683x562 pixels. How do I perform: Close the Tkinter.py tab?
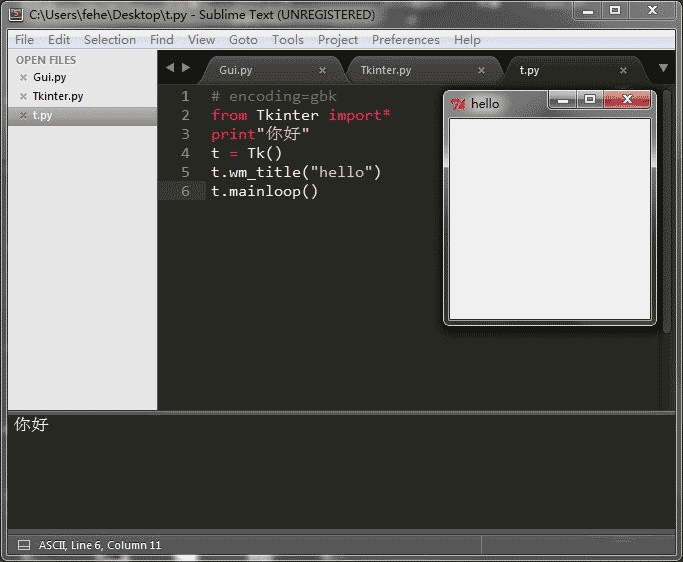481,70
